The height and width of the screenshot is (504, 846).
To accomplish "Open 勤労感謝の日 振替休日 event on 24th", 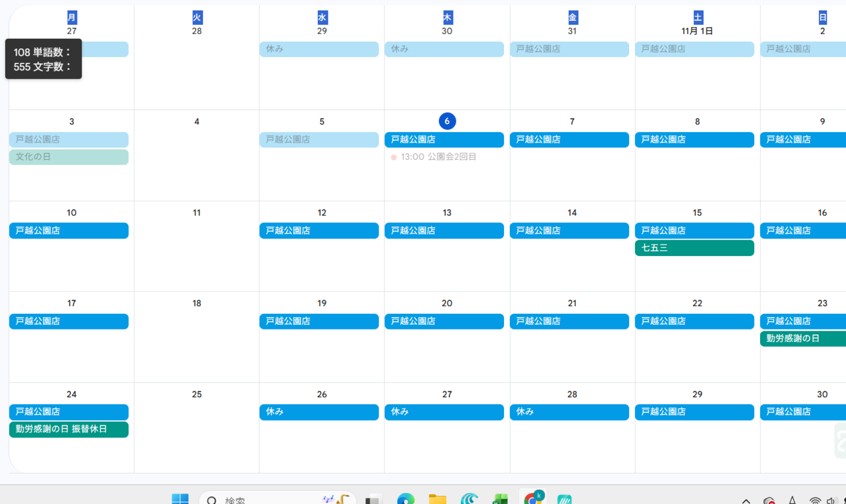I will click(x=69, y=429).
